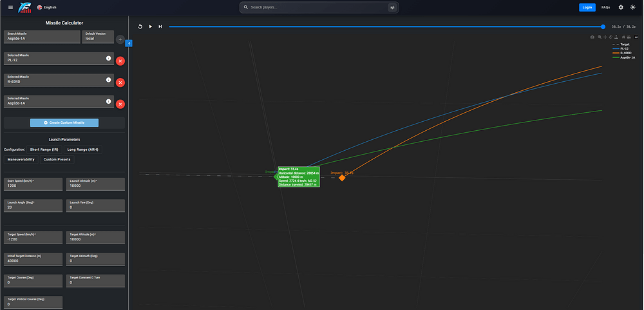The height and width of the screenshot is (310, 644).
Task: Skip to the end of simulation
Action: [x=160, y=26]
